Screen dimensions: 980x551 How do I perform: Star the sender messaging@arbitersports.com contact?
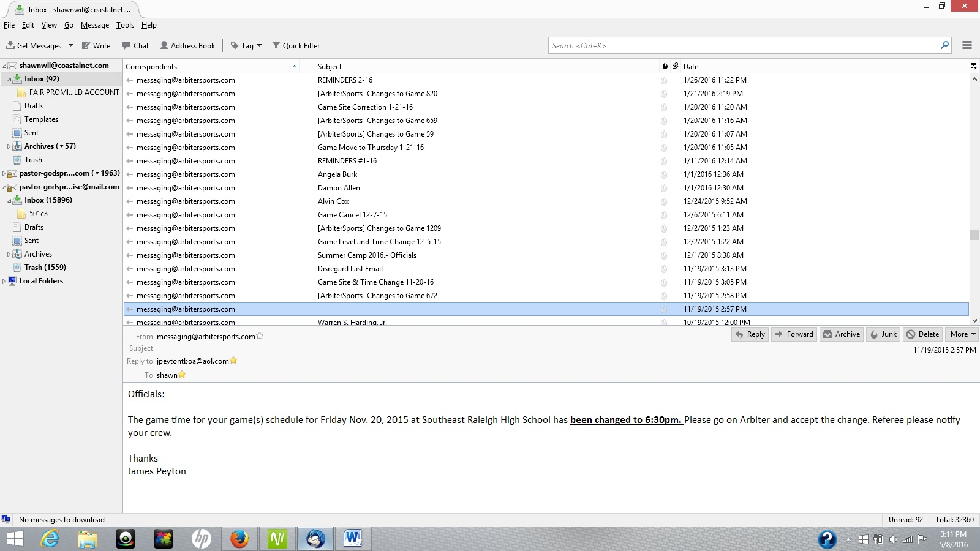(x=260, y=336)
